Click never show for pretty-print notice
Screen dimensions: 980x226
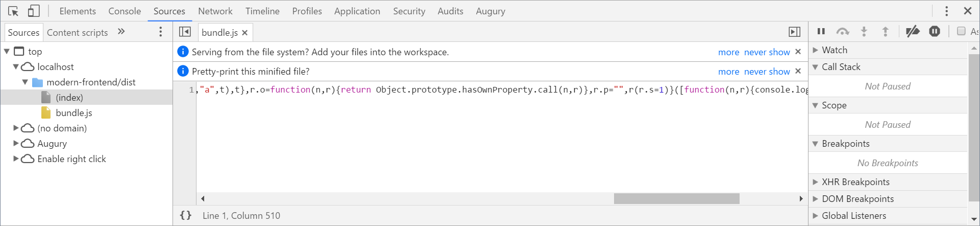[x=767, y=72]
